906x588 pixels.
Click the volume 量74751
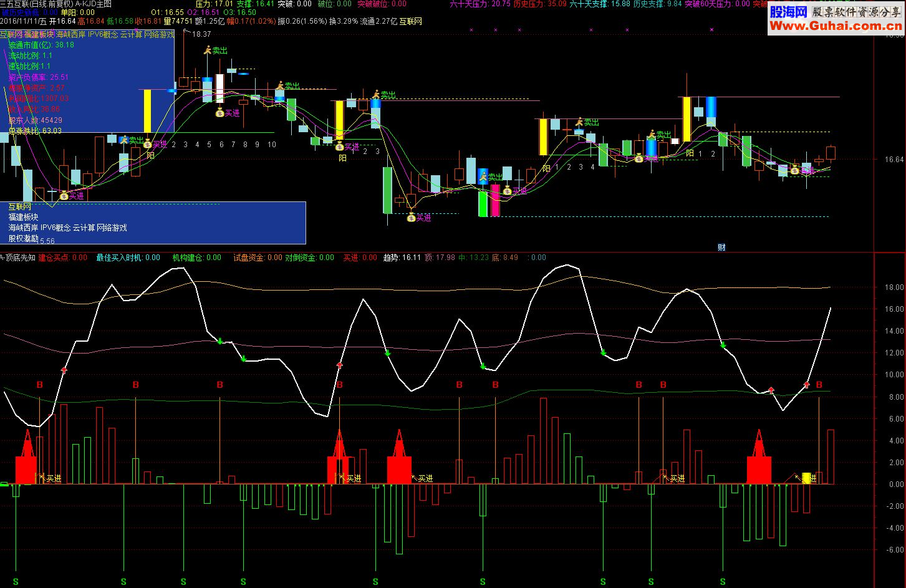178,21
